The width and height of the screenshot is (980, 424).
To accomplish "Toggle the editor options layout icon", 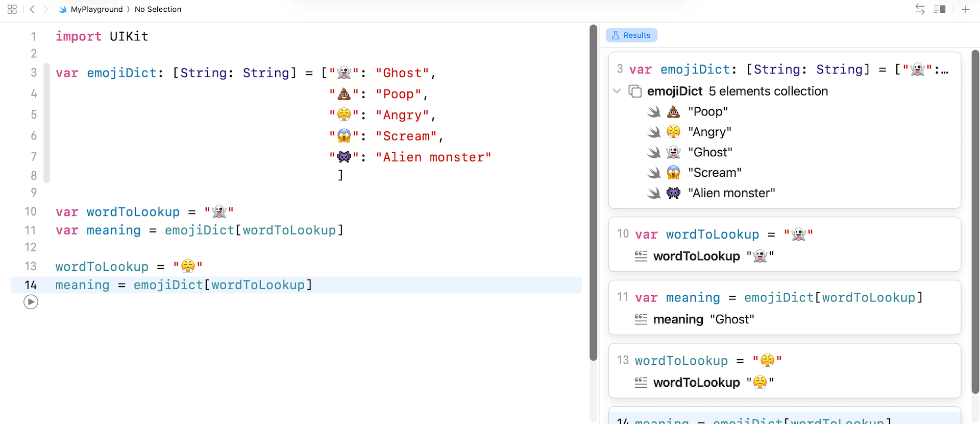I will [939, 9].
